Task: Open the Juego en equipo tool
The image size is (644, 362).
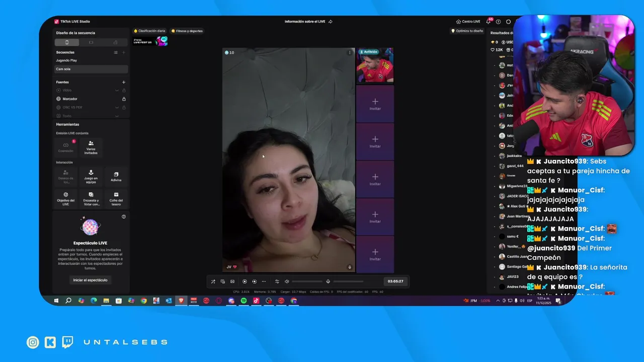Action: pyautogui.click(x=91, y=177)
